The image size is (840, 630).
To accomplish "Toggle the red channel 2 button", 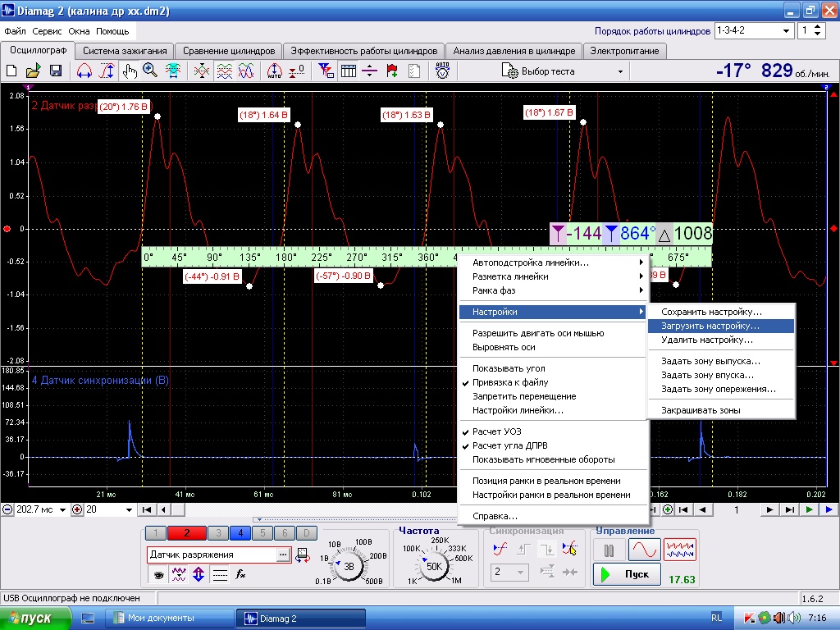I will tap(186, 533).
